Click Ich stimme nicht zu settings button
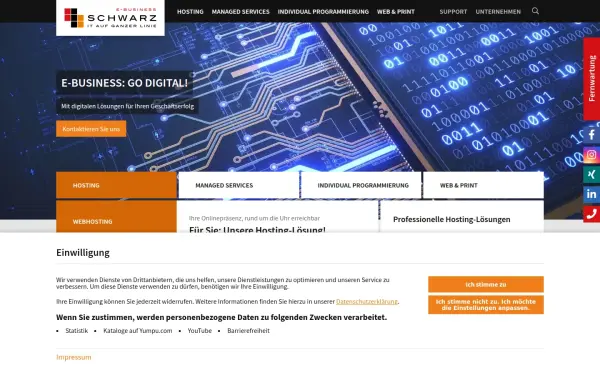 pyautogui.click(x=486, y=305)
